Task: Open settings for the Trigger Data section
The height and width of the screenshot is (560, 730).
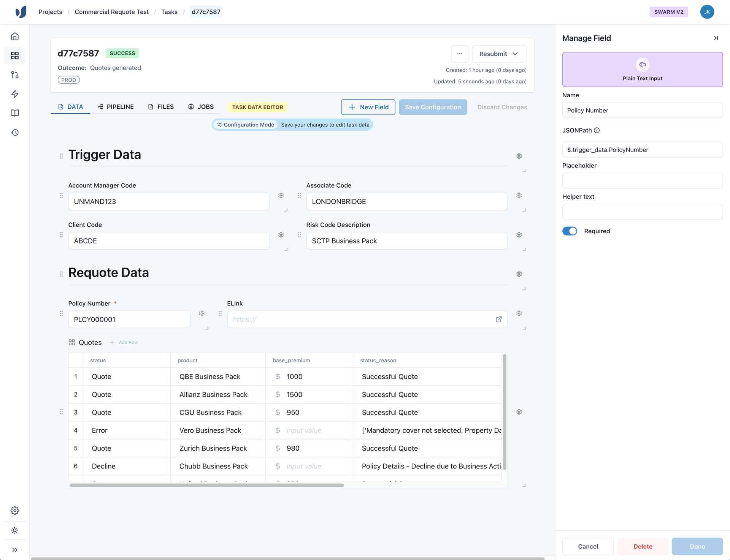Action: point(519,156)
